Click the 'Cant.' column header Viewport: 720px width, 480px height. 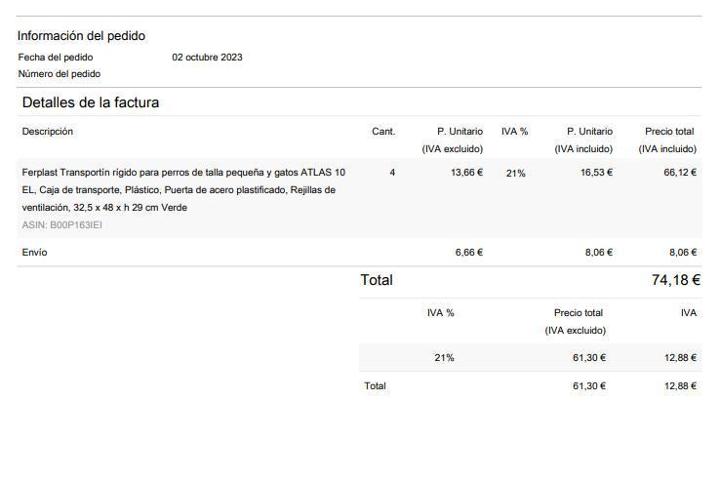[x=383, y=131]
